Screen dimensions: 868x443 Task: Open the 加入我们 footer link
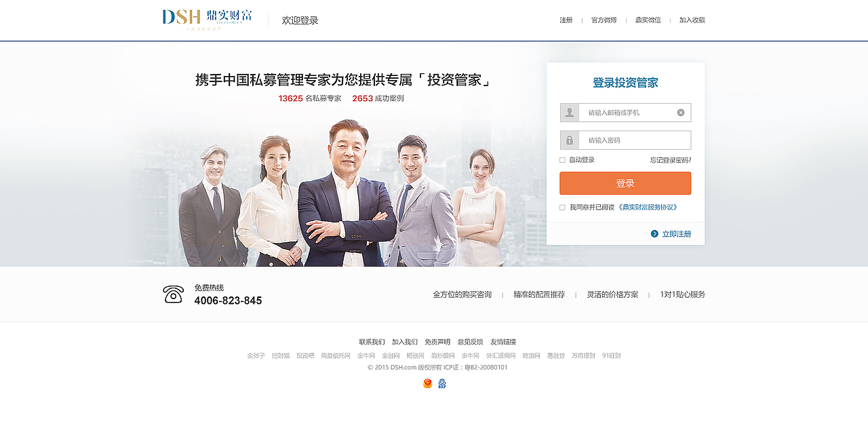(x=405, y=342)
